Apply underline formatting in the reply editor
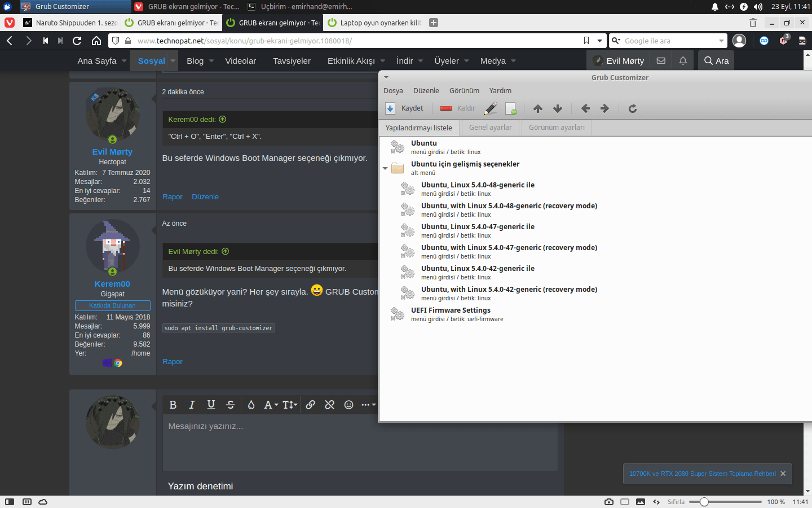 (211, 405)
